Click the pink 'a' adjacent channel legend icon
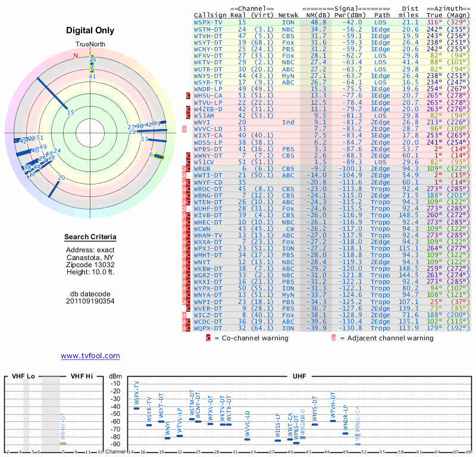This screenshot has height=457, width=476. point(334,338)
